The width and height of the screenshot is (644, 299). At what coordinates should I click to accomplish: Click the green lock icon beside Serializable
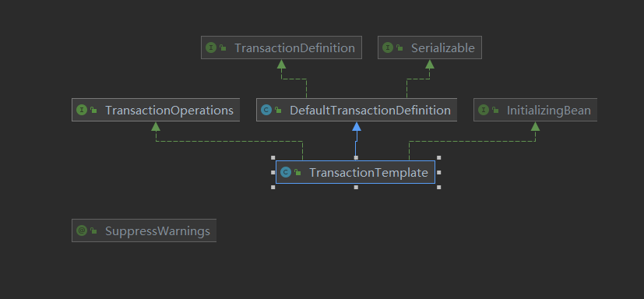[x=399, y=48]
